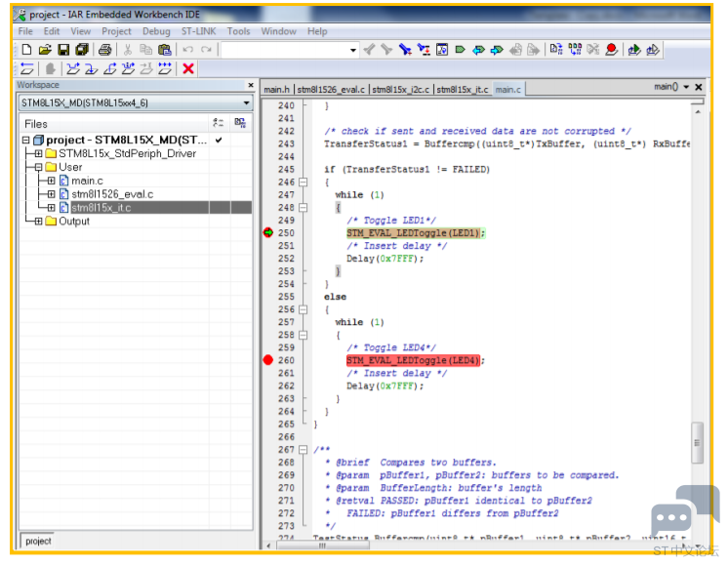
Task: Click the Debug without Downloading icon
Action: 653,50
